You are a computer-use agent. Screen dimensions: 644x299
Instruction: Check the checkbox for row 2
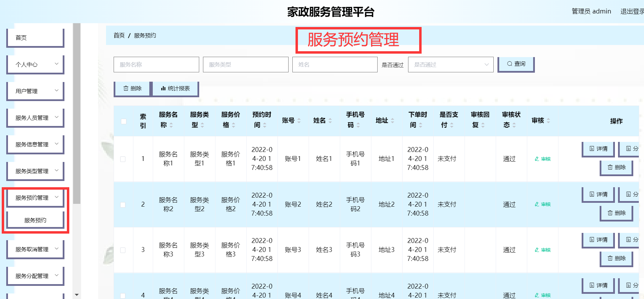click(x=123, y=205)
